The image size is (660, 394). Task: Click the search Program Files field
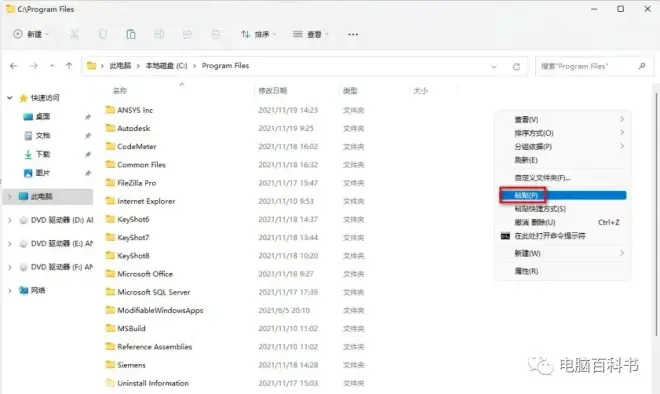(x=594, y=66)
